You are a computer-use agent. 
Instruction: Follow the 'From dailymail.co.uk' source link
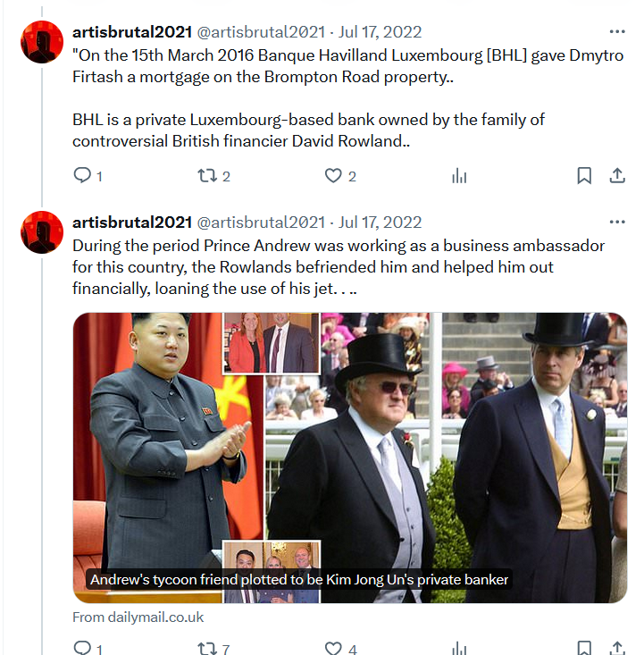(138, 617)
